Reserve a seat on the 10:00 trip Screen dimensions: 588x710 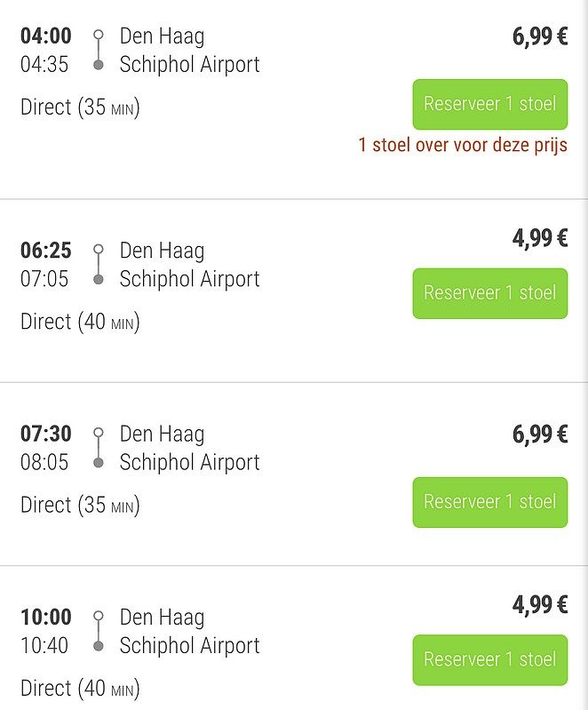[489, 659]
